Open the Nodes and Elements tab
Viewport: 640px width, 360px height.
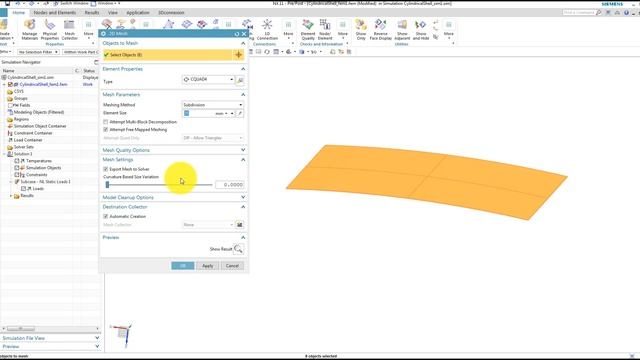pos(55,13)
